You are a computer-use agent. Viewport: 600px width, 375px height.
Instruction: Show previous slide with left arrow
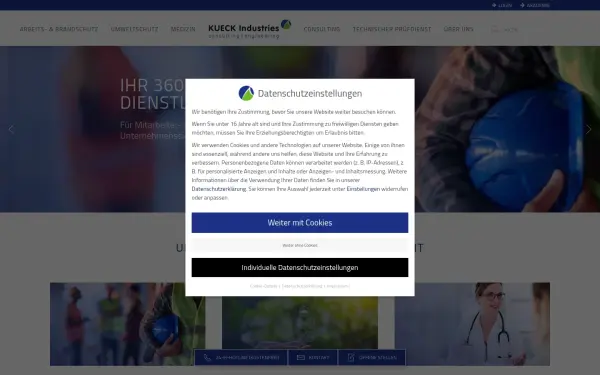pyautogui.click(x=11, y=129)
